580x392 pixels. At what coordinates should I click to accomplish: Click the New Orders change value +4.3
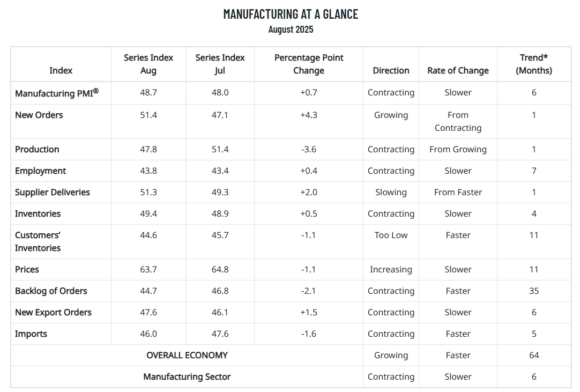pyautogui.click(x=309, y=115)
